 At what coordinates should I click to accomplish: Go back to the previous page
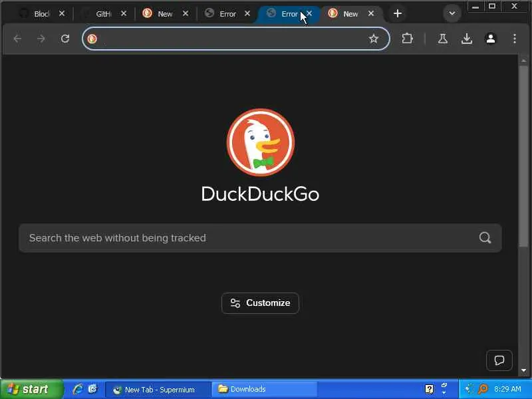(18, 39)
